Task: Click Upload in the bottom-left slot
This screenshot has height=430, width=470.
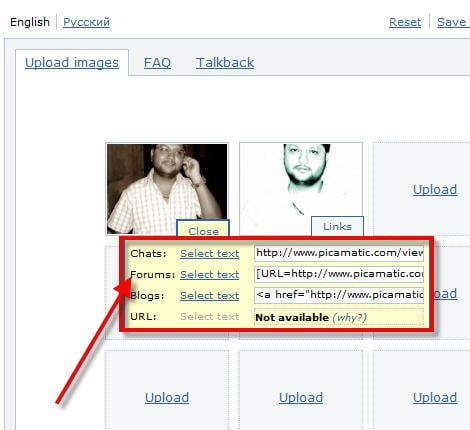Action: [167, 397]
